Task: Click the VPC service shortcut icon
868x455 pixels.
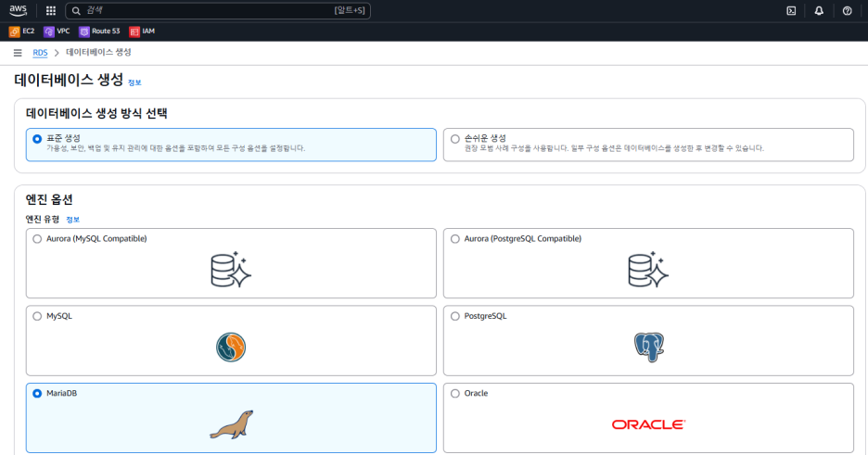Action: tap(49, 32)
